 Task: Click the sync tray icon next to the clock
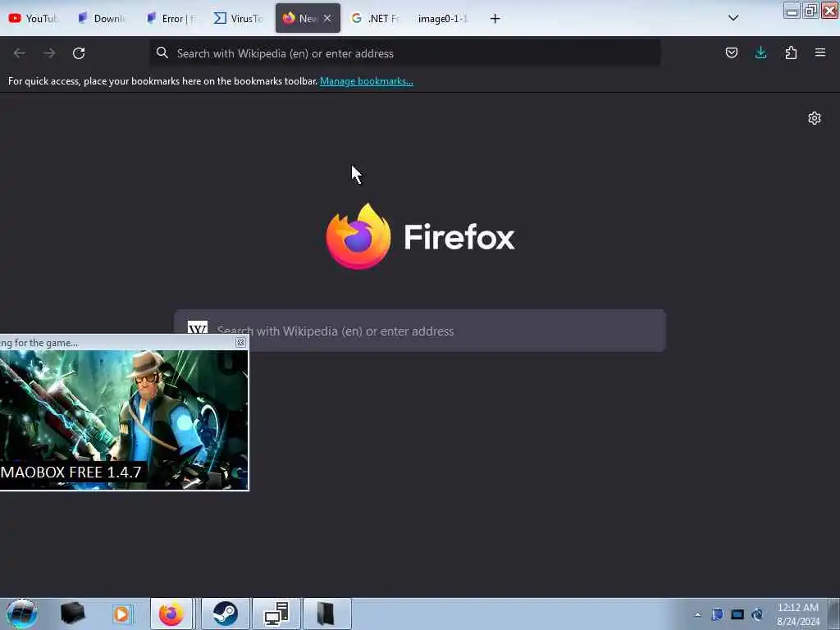757,614
